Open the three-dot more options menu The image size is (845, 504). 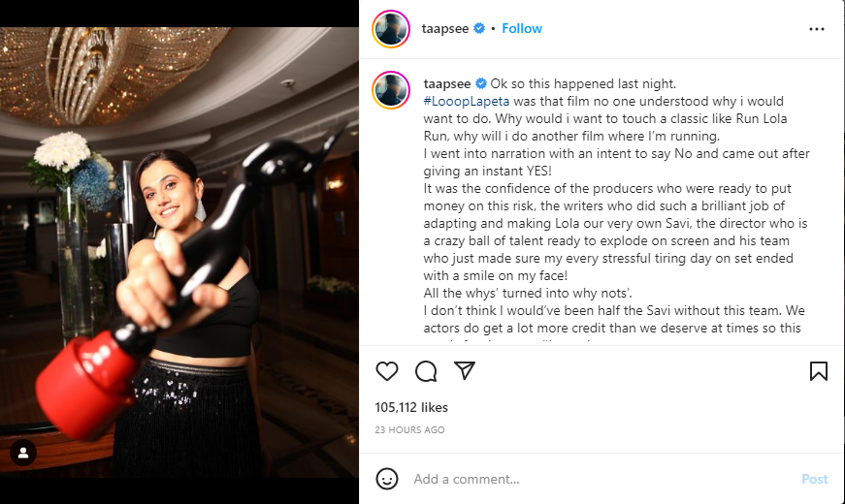[x=816, y=29]
